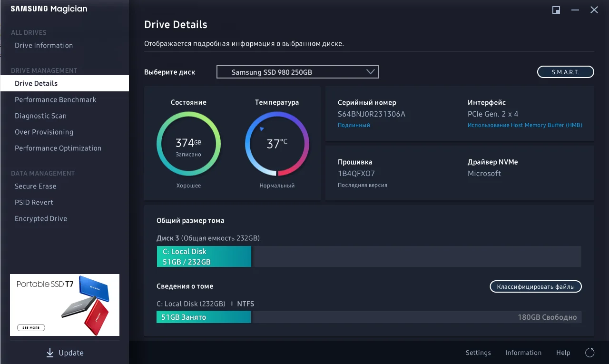Open Drive Information in sidebar
The width and height of the screenshot is (609, 364).
coord(44,46)
